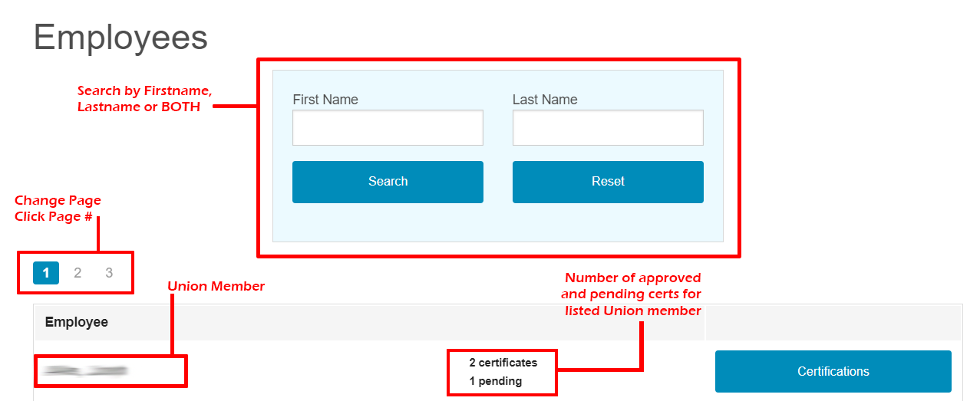Click the First Name input field
980x401 pixels.
(x=388, y=127)
